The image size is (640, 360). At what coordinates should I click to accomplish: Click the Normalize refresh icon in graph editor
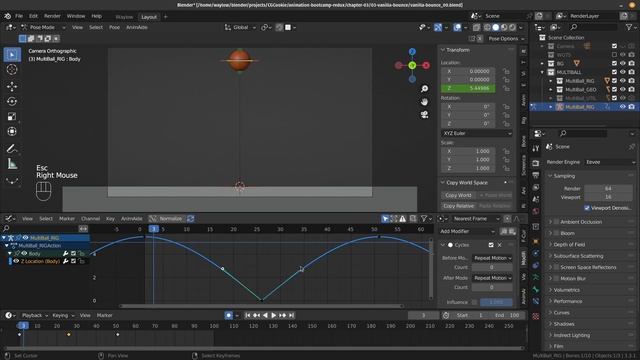pos(191,218)
